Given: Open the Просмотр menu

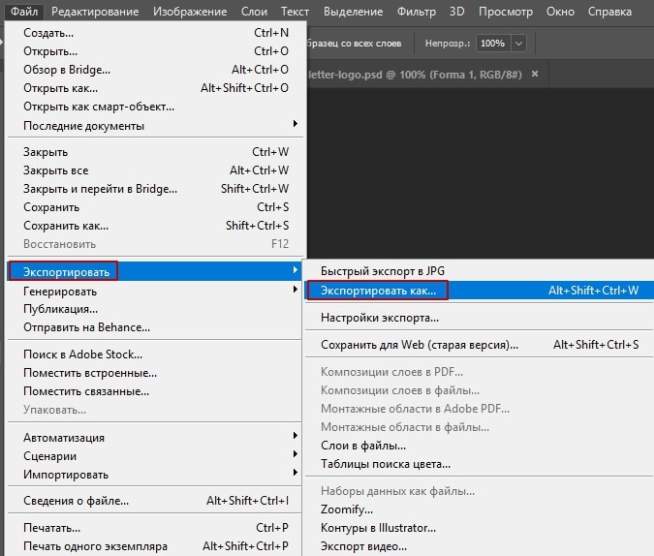Looking at the screenshot, I should click(x=506, y=11).
